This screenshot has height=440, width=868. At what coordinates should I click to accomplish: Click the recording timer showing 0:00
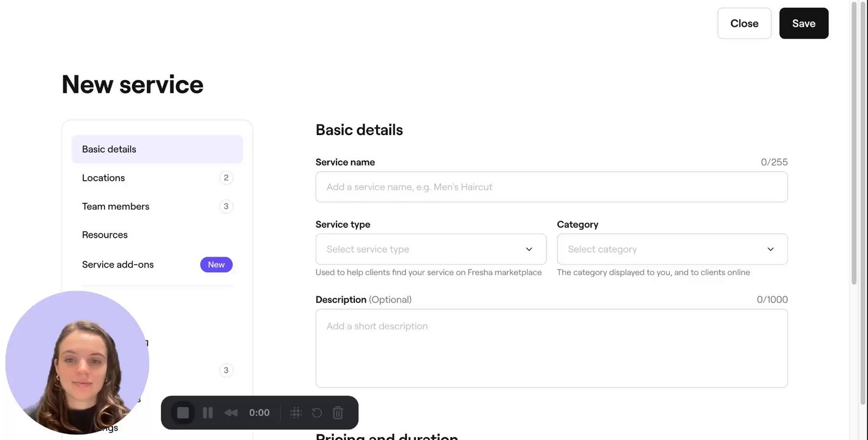(259, 413)
